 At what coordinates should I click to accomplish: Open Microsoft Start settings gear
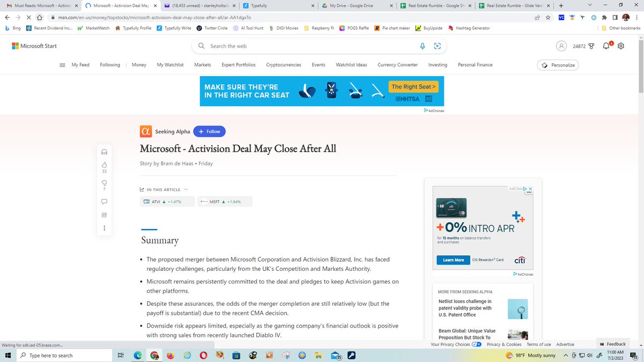[621, 46]
